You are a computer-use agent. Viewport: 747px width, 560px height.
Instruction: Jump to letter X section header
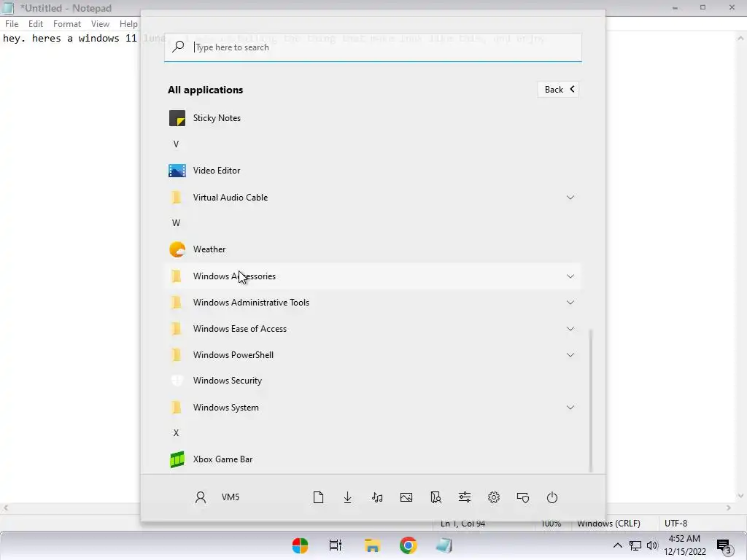[177, 433]
